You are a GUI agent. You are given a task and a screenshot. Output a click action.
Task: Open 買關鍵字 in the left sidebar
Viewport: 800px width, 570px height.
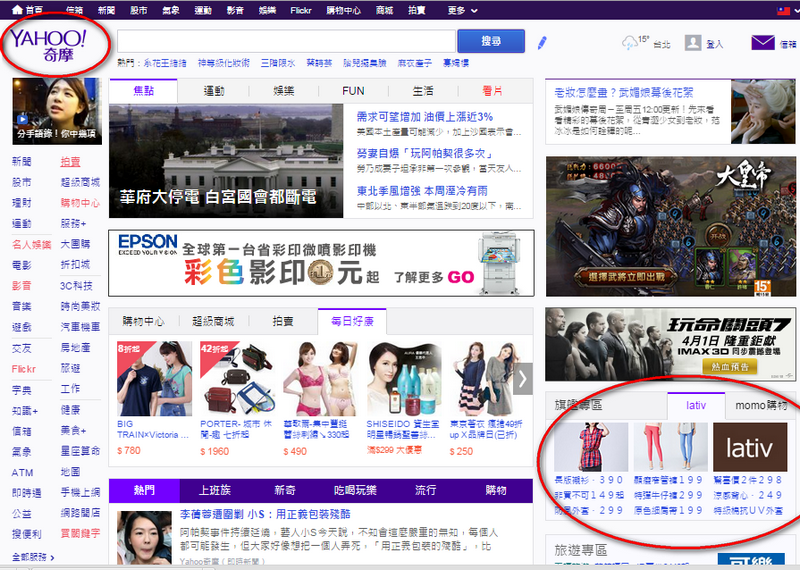pyautogui.click(x=80, y=533)
